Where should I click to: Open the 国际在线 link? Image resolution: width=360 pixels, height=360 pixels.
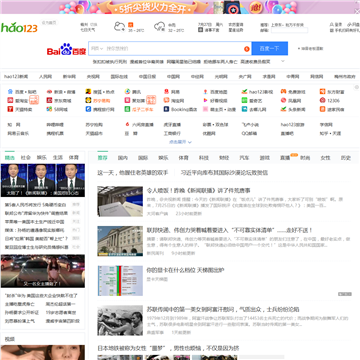click(x=119, y=77)
